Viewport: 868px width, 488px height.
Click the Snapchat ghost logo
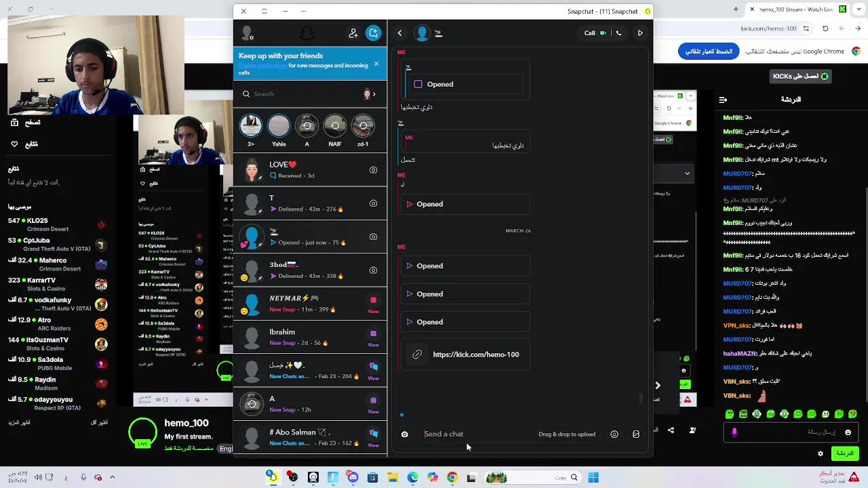307,33
